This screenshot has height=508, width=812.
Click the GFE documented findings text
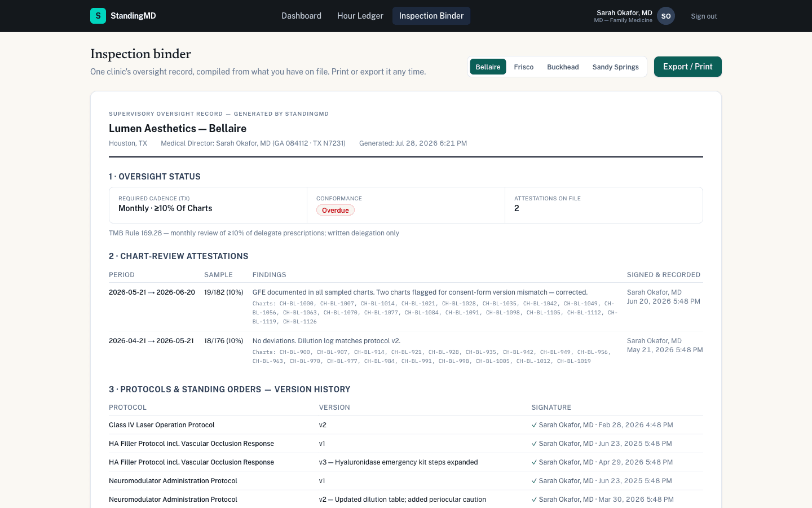click(x=420, y=292)
